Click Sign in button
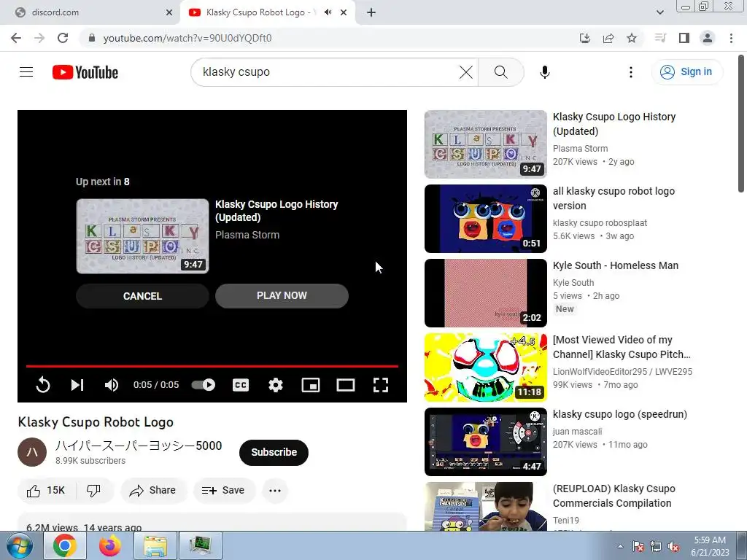This screenshot has height=560, width=747. pyautogui.click(x=686, y=72)
